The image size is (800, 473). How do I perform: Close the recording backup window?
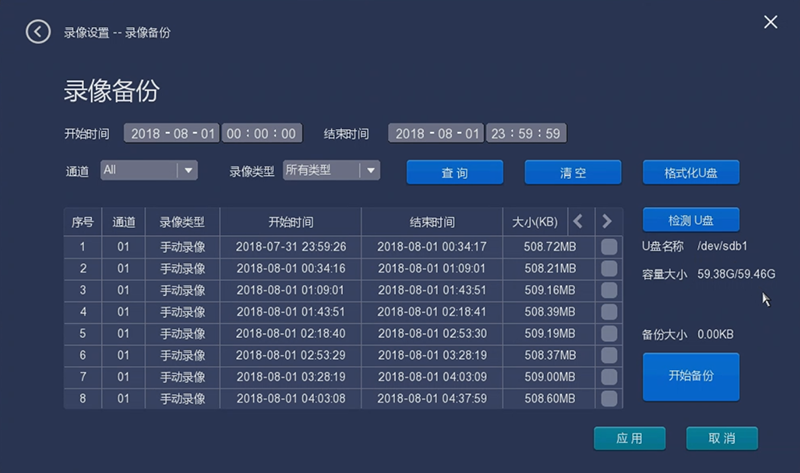[x=770, y=22]
